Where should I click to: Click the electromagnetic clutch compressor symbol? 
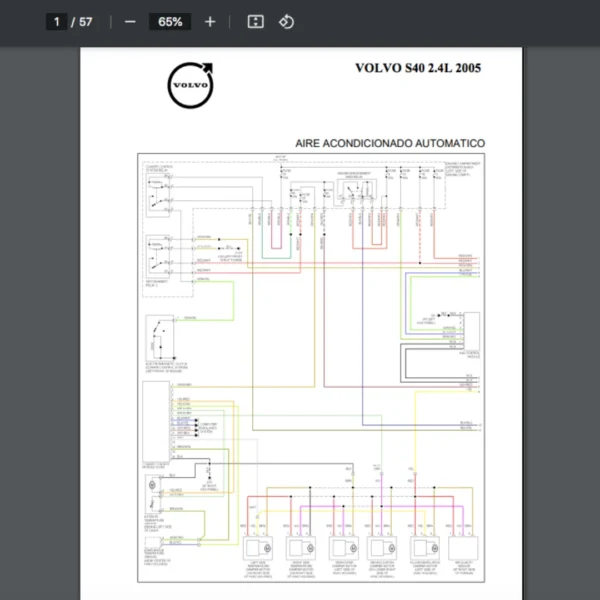pyautogui.click(x=160, y=333)
